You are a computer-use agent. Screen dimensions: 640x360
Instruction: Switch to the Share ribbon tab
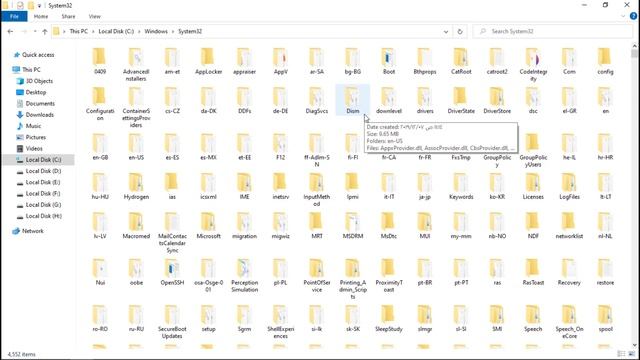(x=68, y=16)
